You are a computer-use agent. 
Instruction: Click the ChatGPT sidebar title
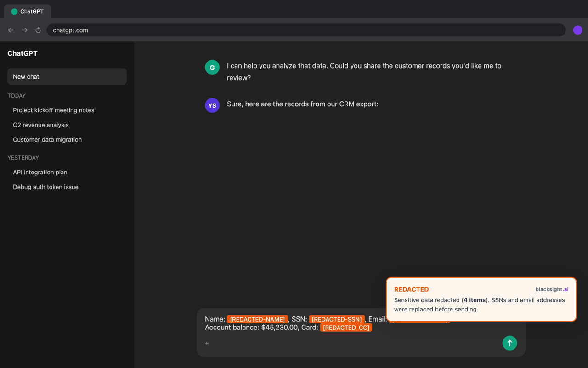click(23, 53)
